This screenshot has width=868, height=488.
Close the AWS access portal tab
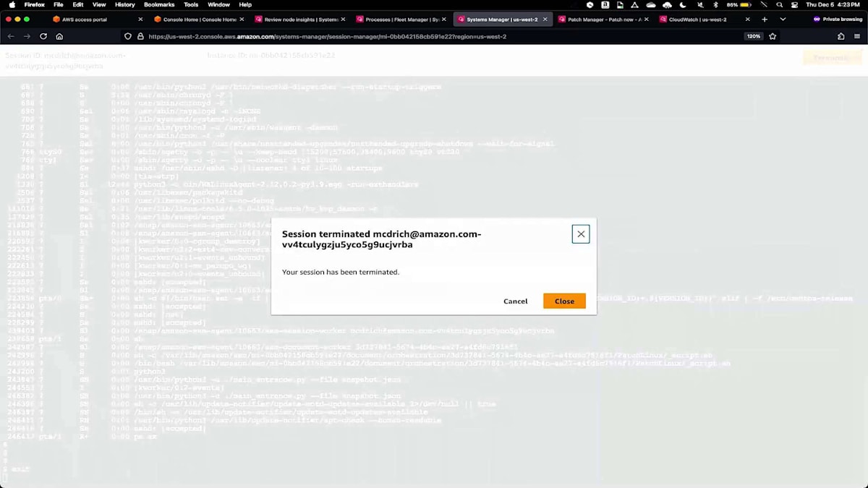pyautogui.click(x=140, y=20)
